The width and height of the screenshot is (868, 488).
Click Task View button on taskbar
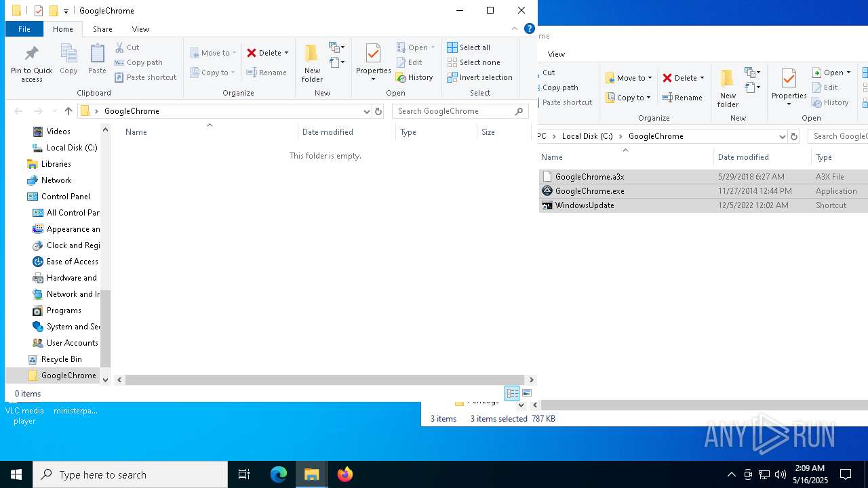pos(244,474)
